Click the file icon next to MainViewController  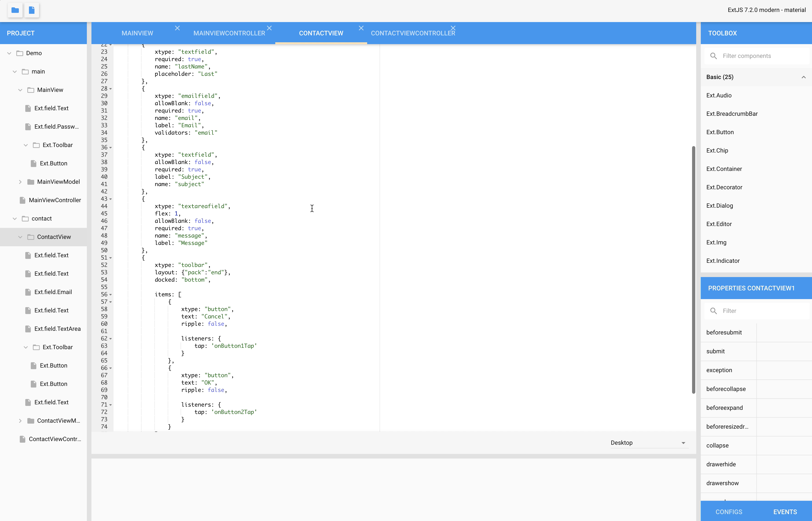tap(23, 200)
